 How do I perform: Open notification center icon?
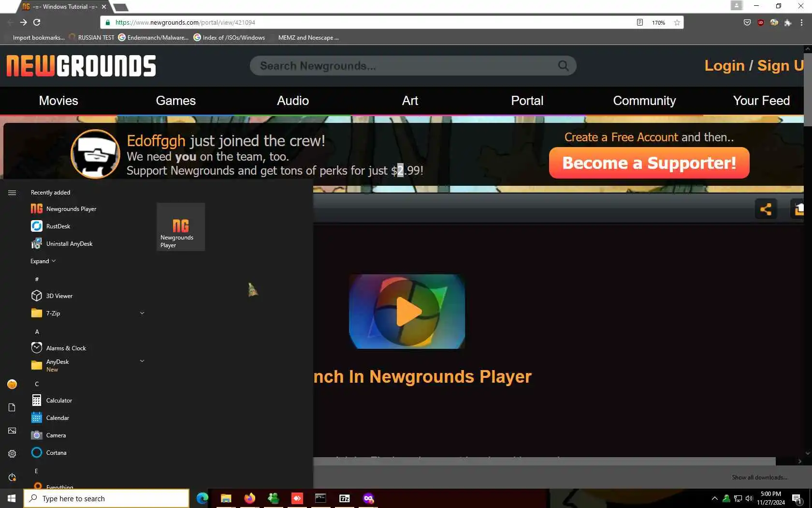coord(797,498)
